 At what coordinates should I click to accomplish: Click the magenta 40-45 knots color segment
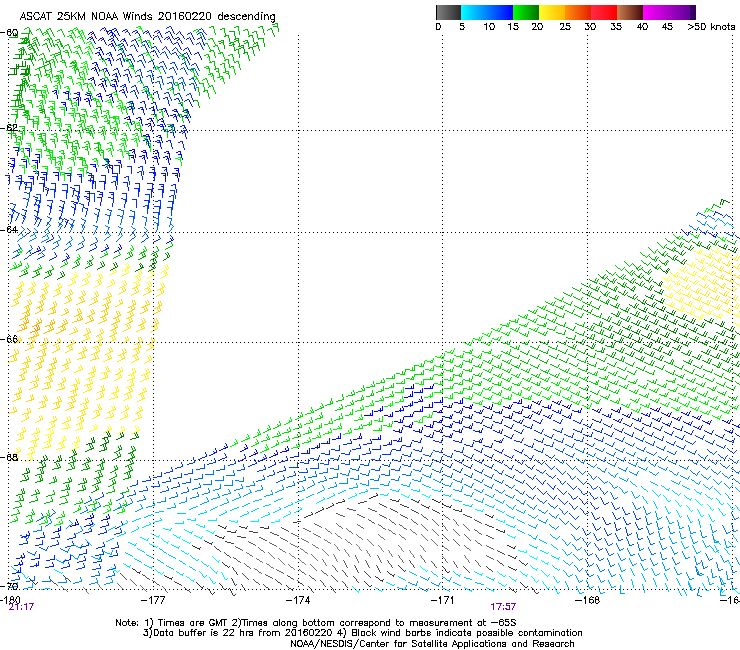(656, 12)
